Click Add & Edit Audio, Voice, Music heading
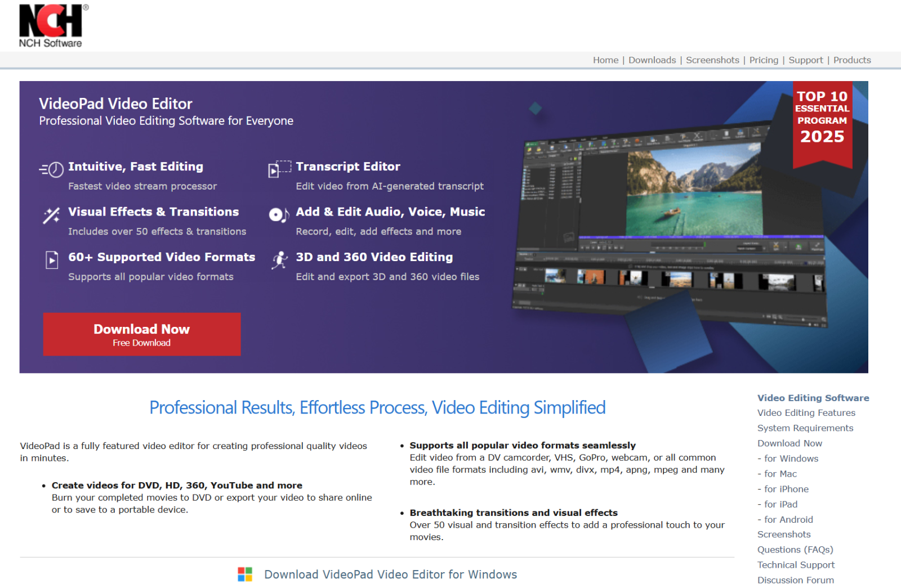 390,212
